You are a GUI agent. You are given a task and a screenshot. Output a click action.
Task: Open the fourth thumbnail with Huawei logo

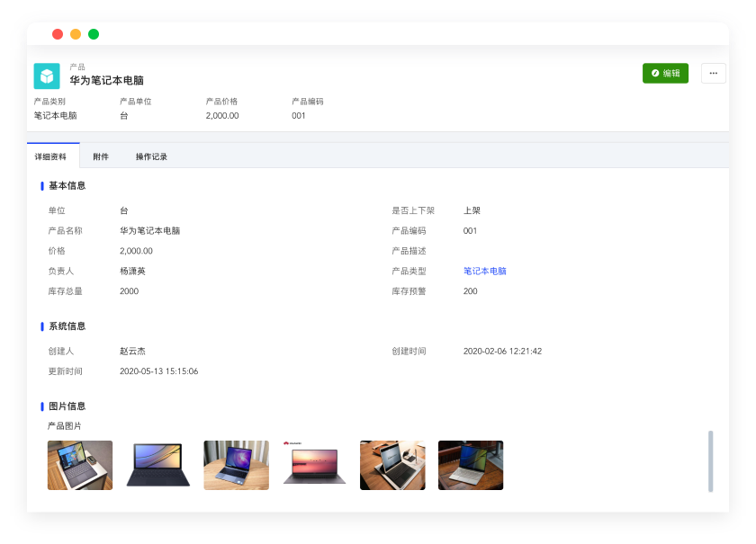point(314,466)
